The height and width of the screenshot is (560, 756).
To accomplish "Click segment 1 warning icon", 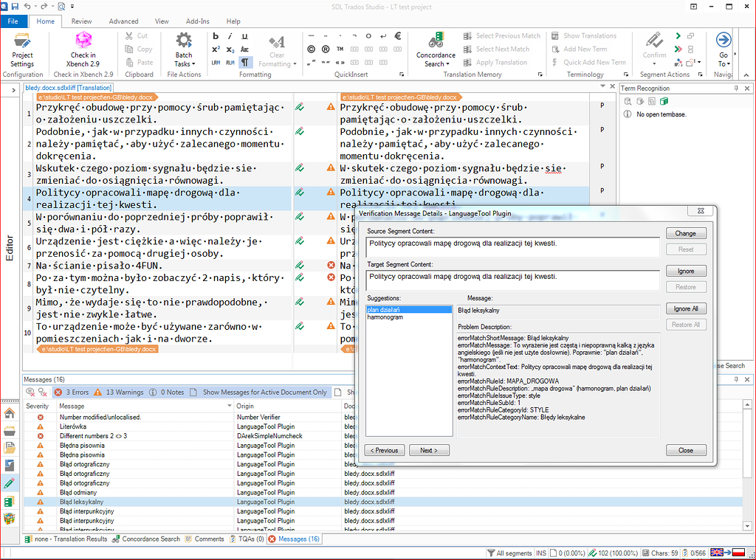I will (x=331, y=107).
